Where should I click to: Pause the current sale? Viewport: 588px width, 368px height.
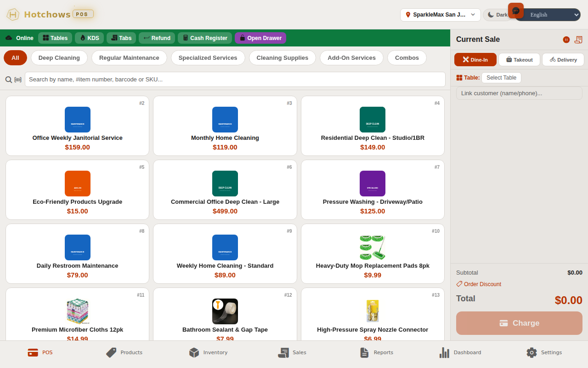566,40
